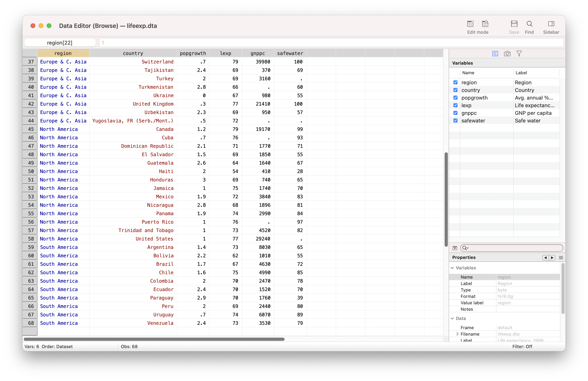Select the lexp column header
588x381 pixels.
pyautogui.click(x=225, y=53)
